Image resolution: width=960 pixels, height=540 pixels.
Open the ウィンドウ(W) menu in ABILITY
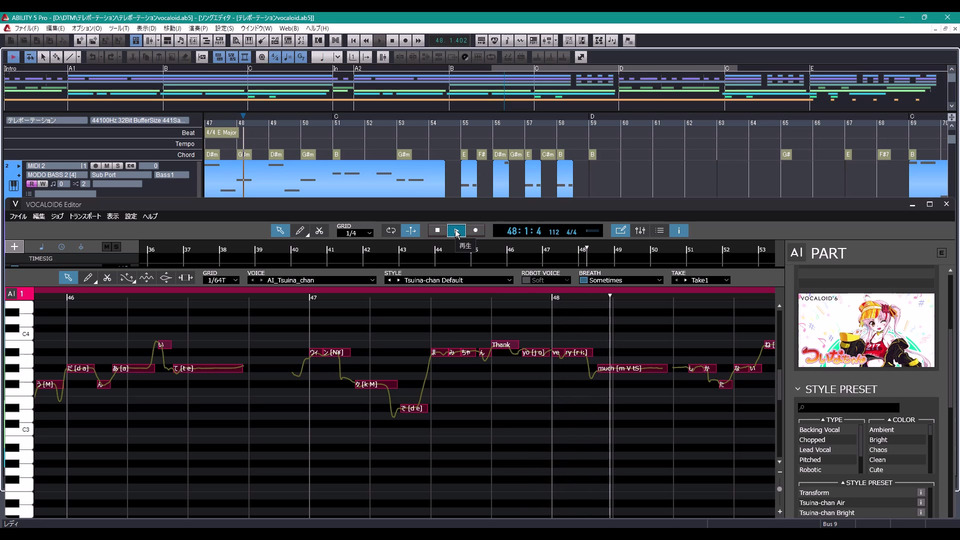click(x=257, y=28)
